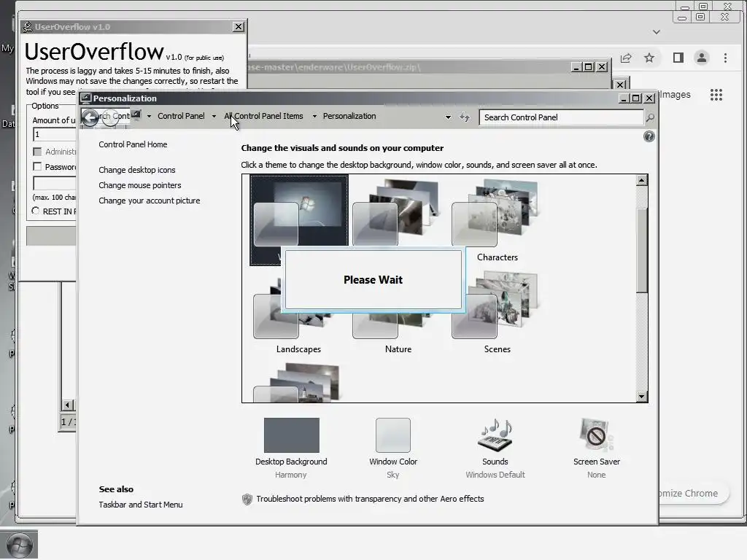Open Chrome three-dot menu
This screenshot has height=560, width=747.
pos(725,58)
